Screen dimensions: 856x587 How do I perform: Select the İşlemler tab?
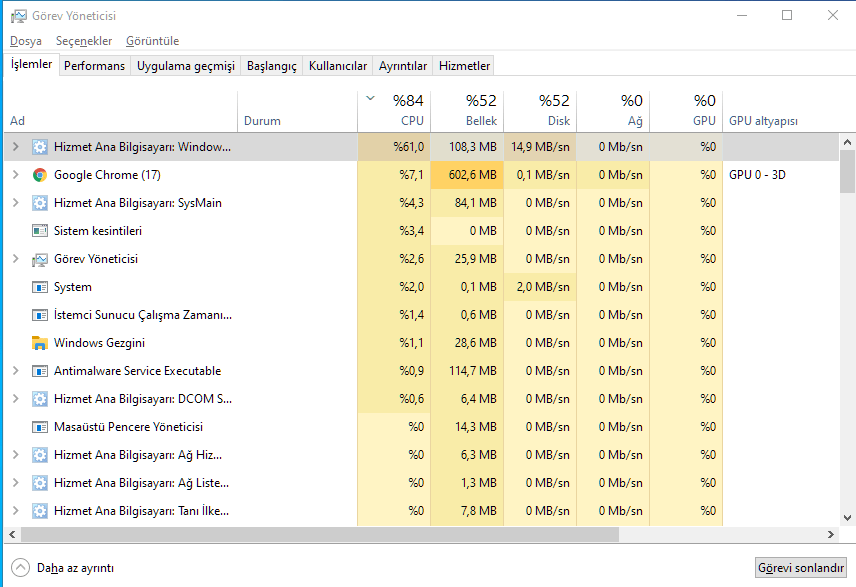(x=31, y=64)
